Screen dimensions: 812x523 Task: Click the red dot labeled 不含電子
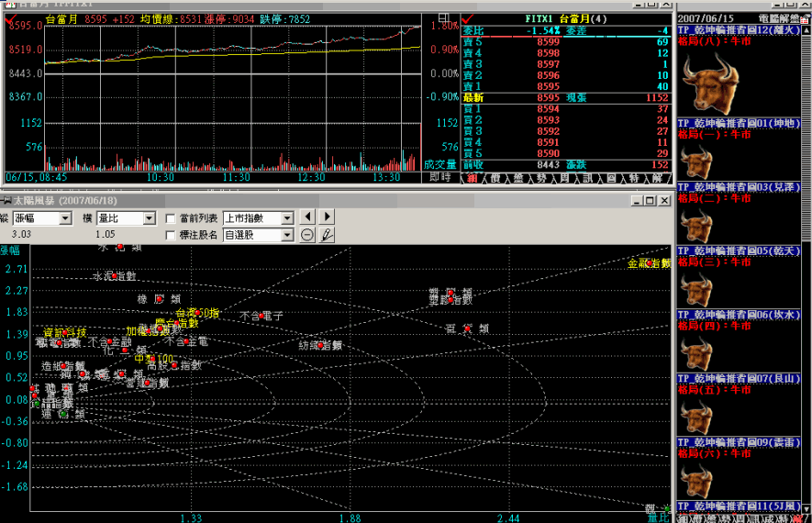click(x=261, y=316)
